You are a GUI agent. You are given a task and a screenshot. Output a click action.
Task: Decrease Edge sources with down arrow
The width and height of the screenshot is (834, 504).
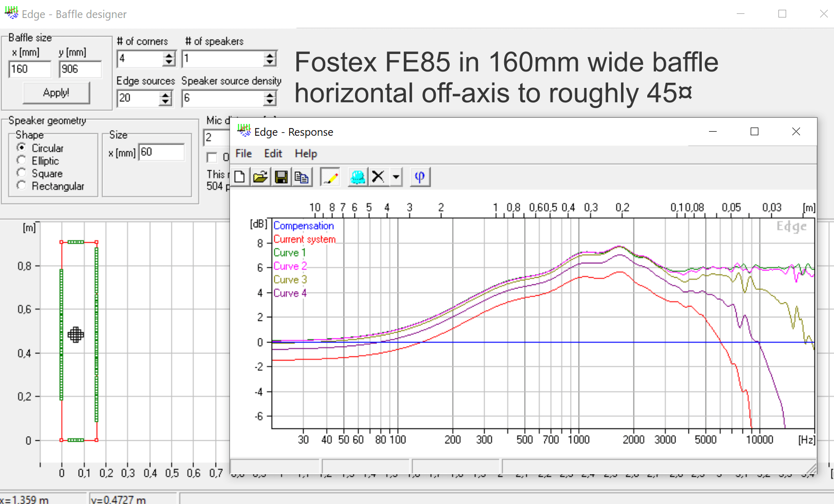tap(165, 102)
